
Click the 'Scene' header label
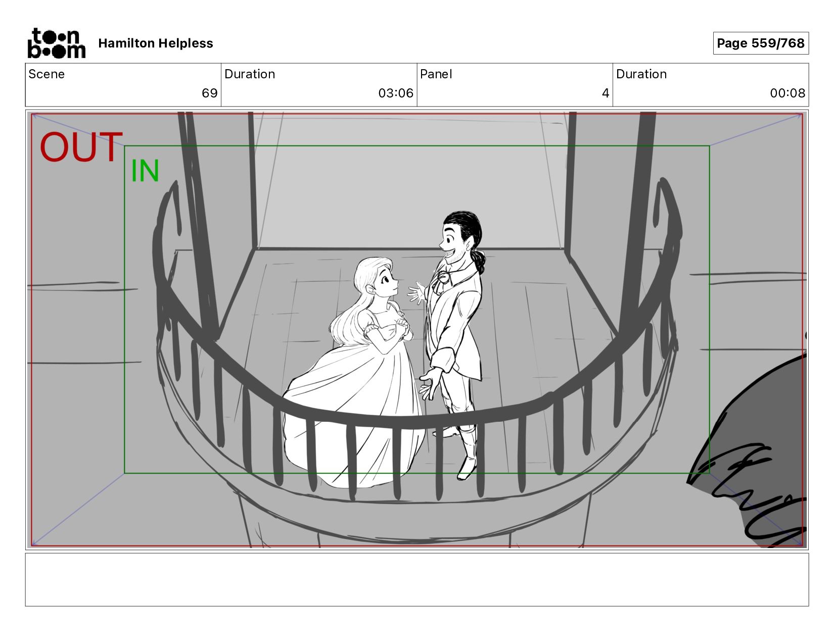pyautogui.click(x=47, y=74)
